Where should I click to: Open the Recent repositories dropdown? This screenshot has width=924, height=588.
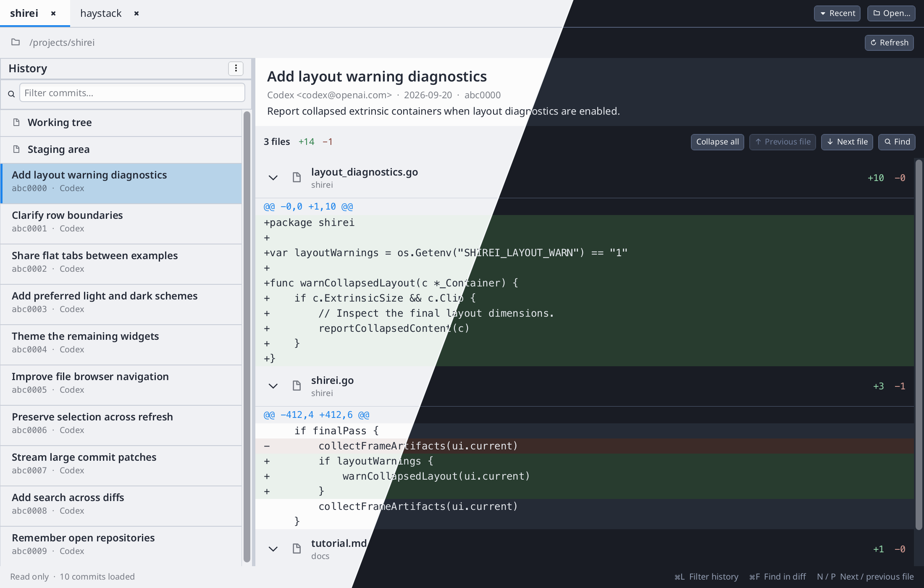(837, 13)
